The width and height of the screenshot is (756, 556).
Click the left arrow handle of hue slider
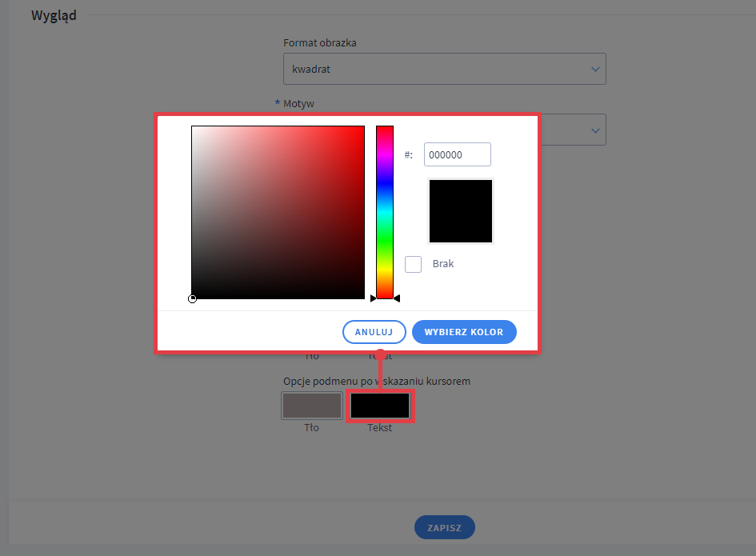click(373, 298)
